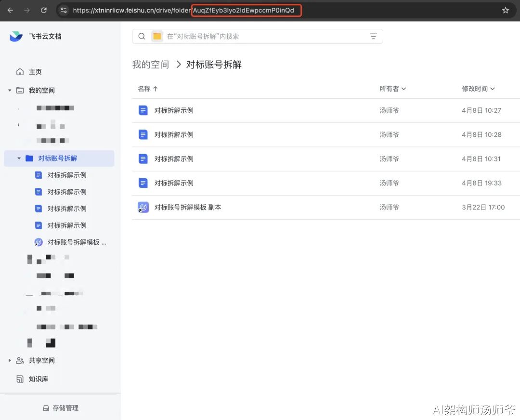Click the 对标账号拆解模板 副本 shortcut icon in file list

point(143,207)
